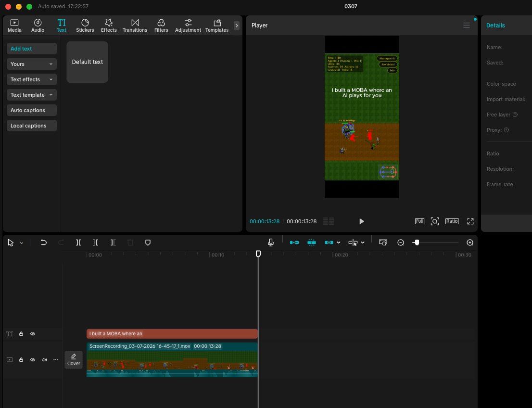Toggle preview axis icon

(353, 242)
